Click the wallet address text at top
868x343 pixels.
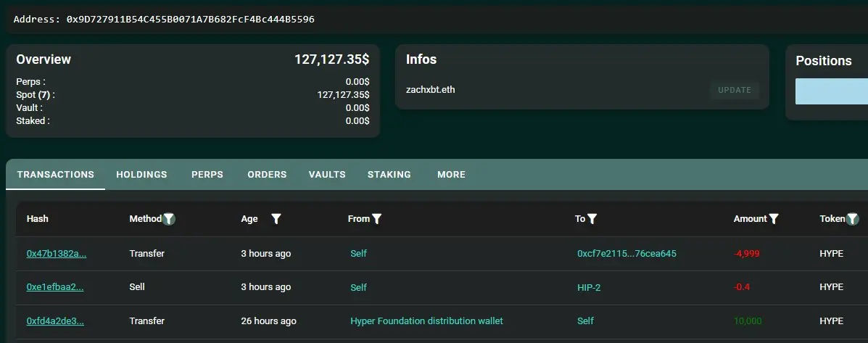[x=191, y=19]
